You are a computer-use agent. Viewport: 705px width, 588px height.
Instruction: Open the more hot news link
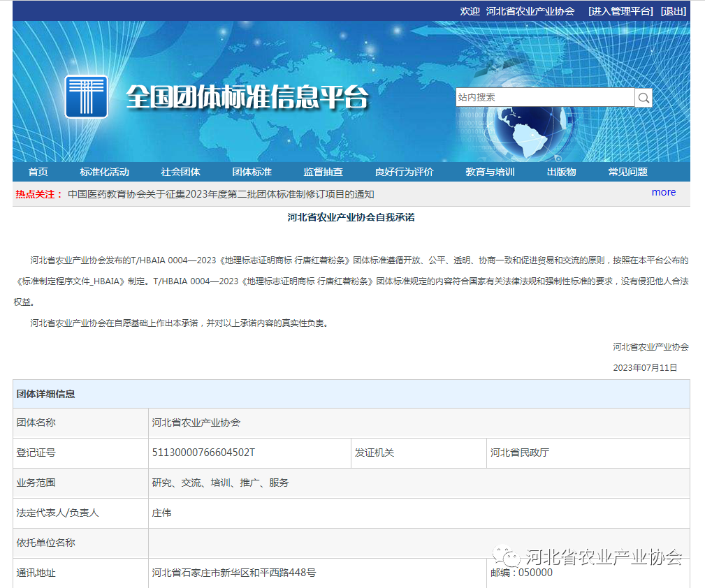pos(664,192)
